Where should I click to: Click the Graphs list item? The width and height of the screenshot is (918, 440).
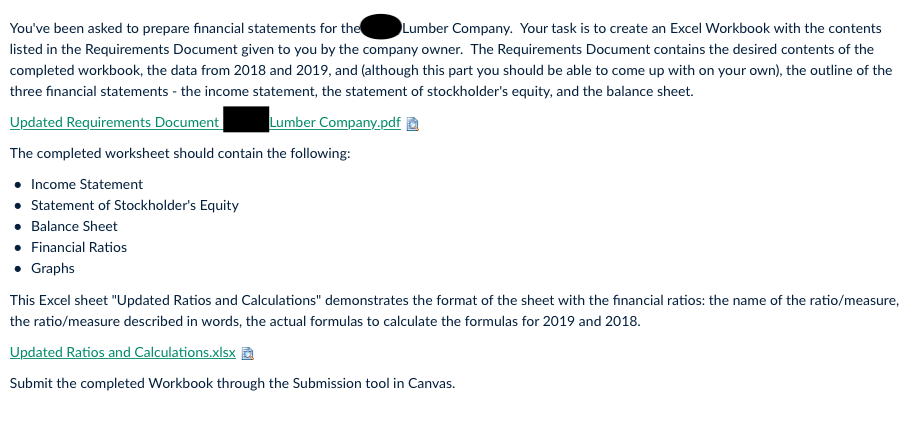[53, 269]
